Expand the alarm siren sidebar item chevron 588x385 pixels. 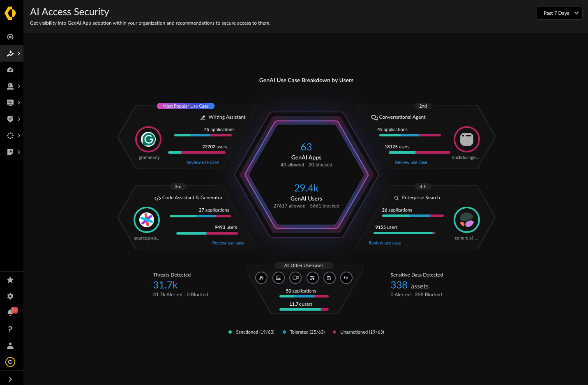coord(19,86)
